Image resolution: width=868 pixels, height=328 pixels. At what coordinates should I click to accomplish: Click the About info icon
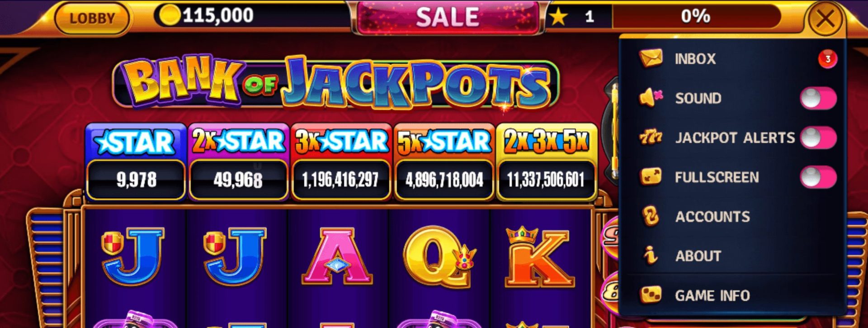(x=651, y=256)
